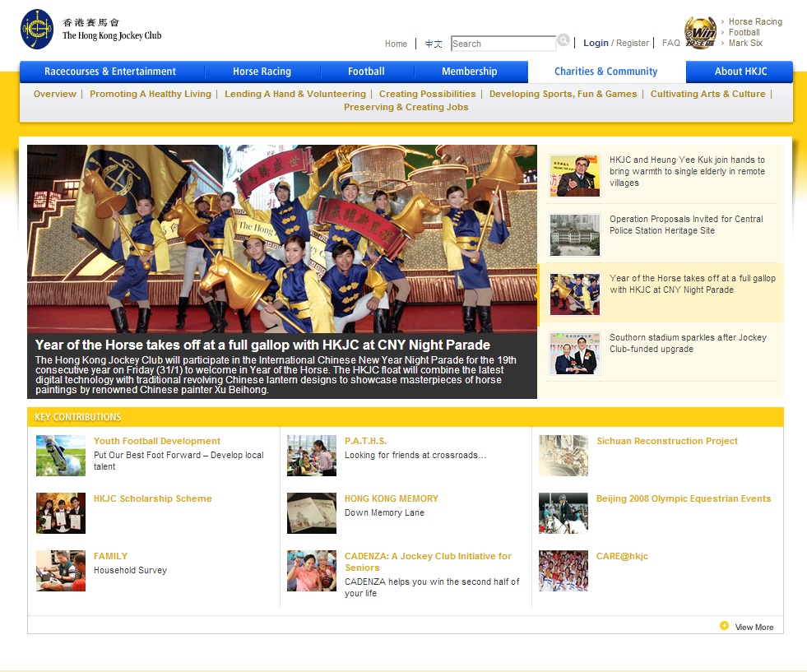Open the HKJC Scholarship Scheme link
The image size is (807, 672).
pos(152,498)
